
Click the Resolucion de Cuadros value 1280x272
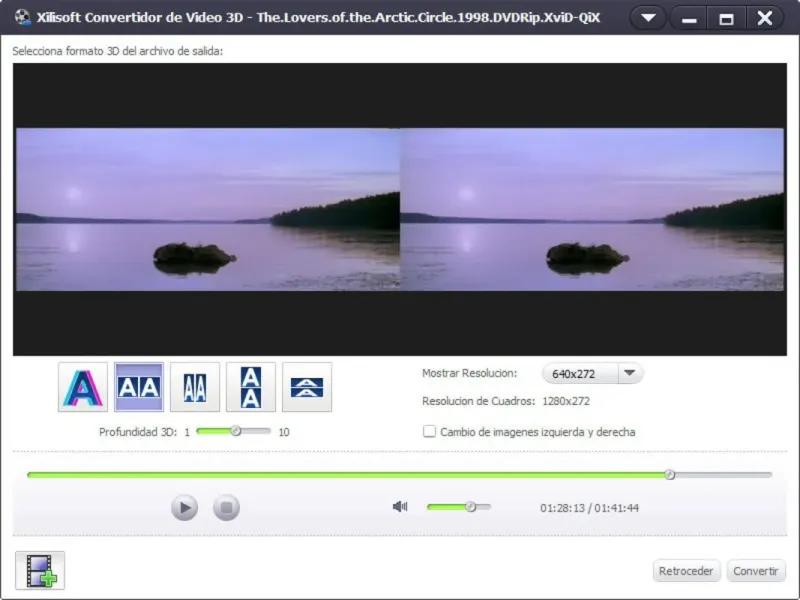[x=566, y=401]
